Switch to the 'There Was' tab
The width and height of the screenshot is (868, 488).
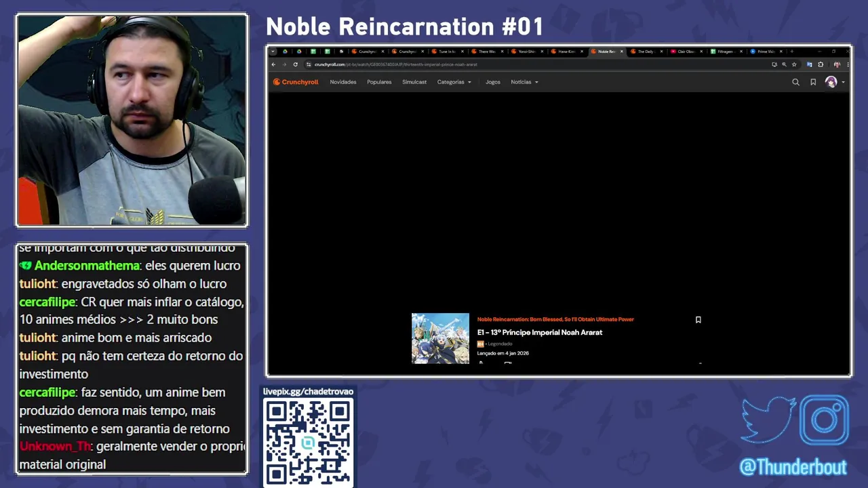pos(488,52)
